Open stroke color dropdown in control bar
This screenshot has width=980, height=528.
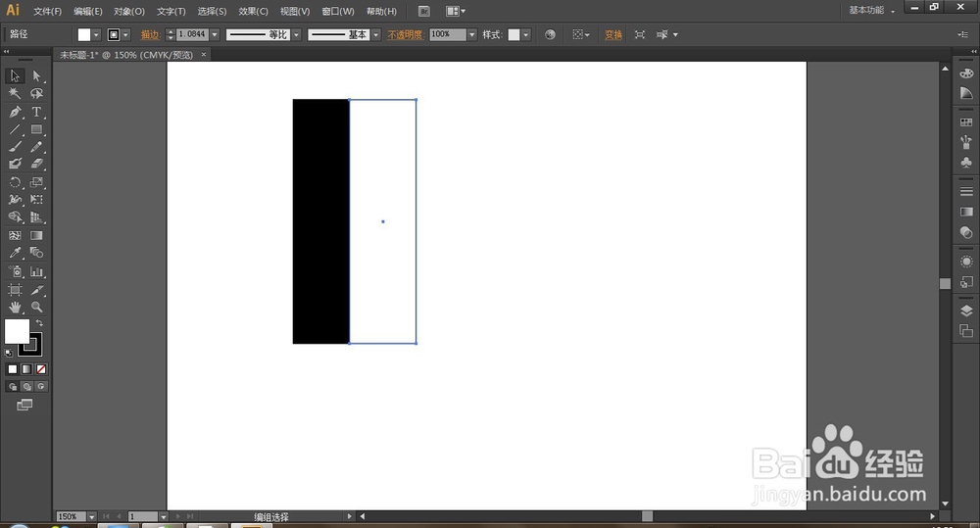pyautogui.click(x=126, y=35)
